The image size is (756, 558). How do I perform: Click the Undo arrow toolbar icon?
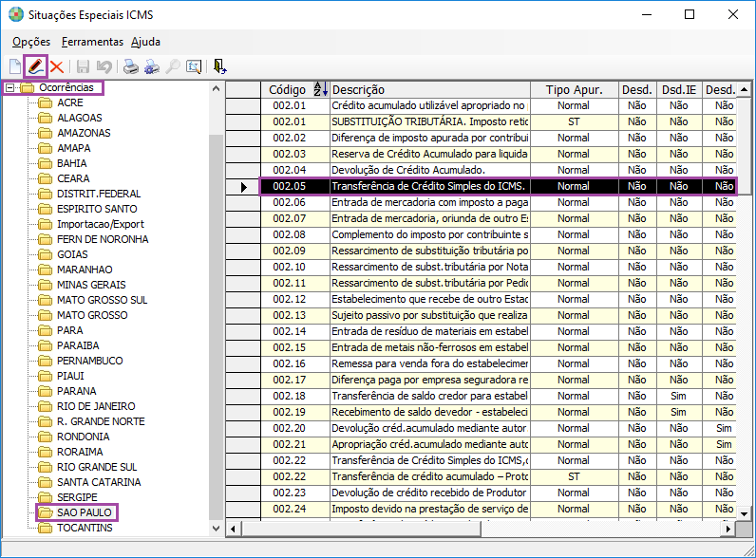[x=104, y=66]
